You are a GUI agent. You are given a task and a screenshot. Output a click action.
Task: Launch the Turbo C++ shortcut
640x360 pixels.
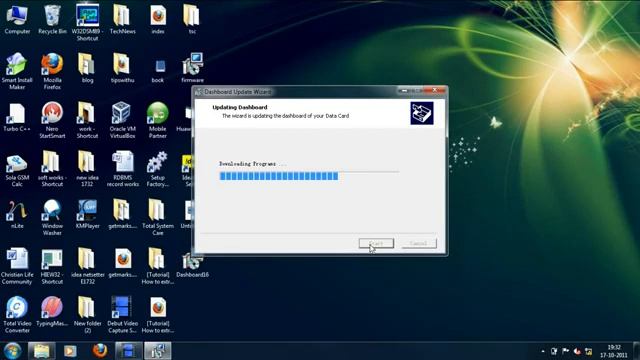point(17,117)
